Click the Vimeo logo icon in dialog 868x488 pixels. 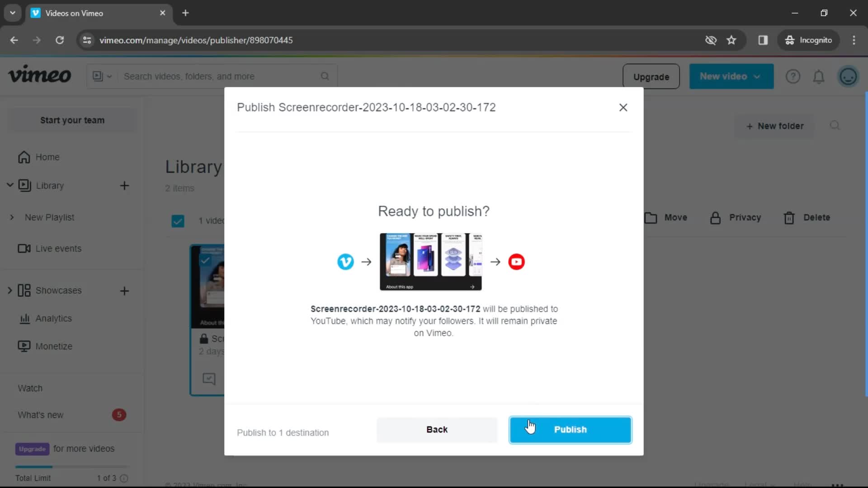click(x=345, y=262)
